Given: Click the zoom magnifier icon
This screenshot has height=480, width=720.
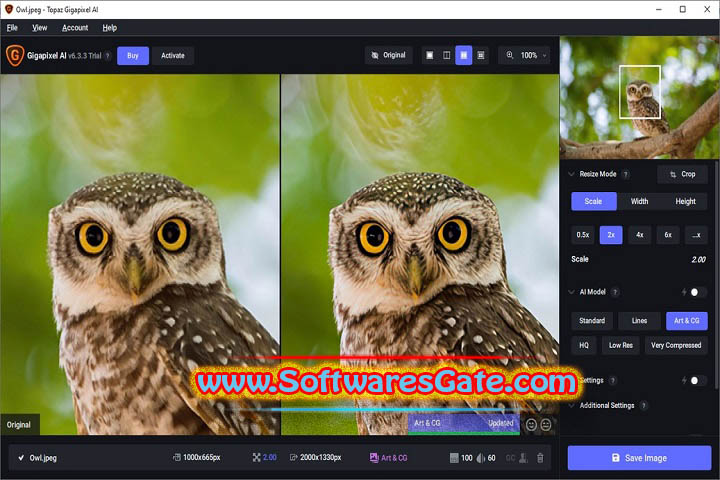Looking at the screenshot, I should 510,55.
